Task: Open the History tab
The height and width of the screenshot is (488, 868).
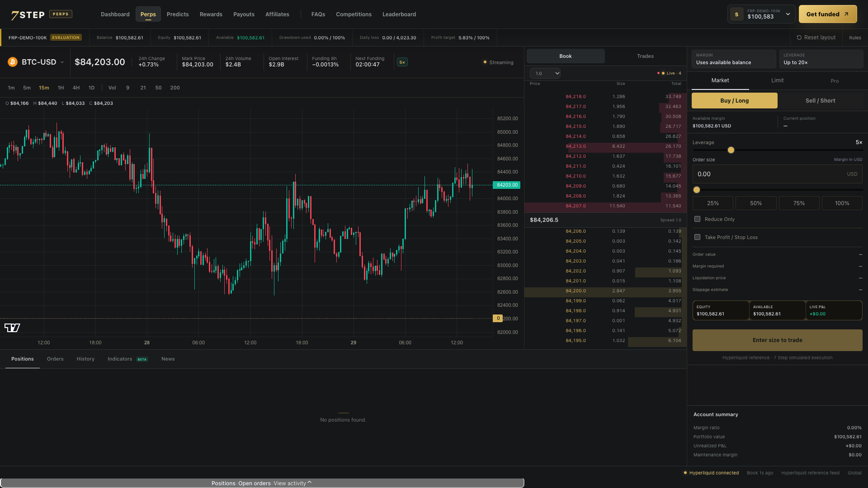Action: point(85,359)
